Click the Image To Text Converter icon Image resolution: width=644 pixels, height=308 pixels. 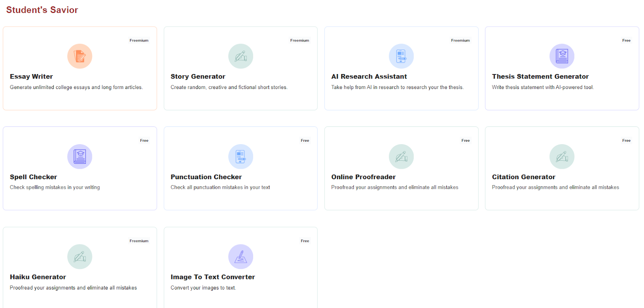[241, 256]
